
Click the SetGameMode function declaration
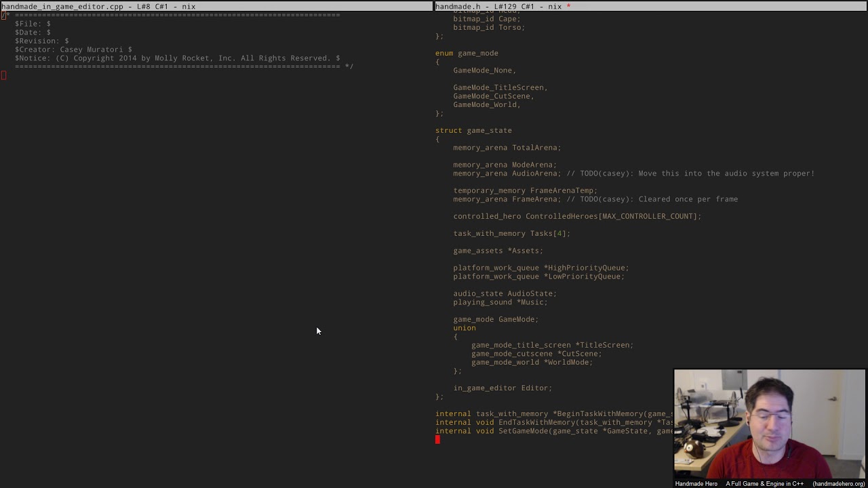click(x=554, y=431)
